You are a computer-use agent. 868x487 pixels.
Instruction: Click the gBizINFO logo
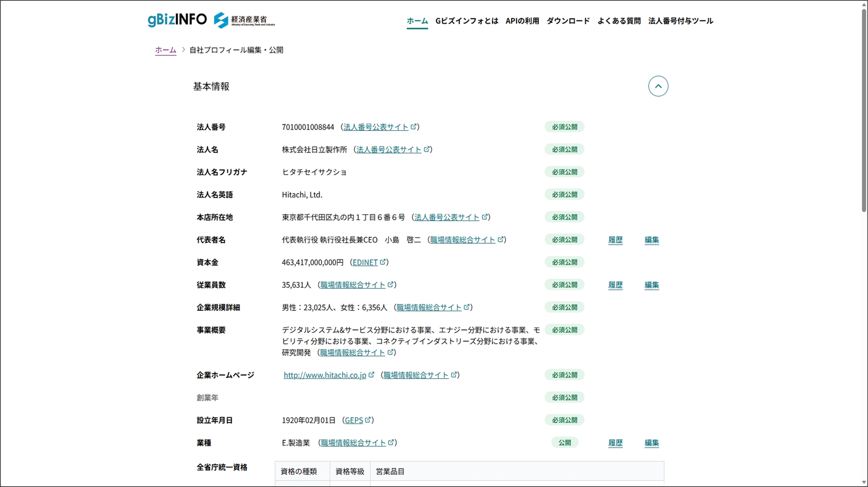(x=177, y=20)
